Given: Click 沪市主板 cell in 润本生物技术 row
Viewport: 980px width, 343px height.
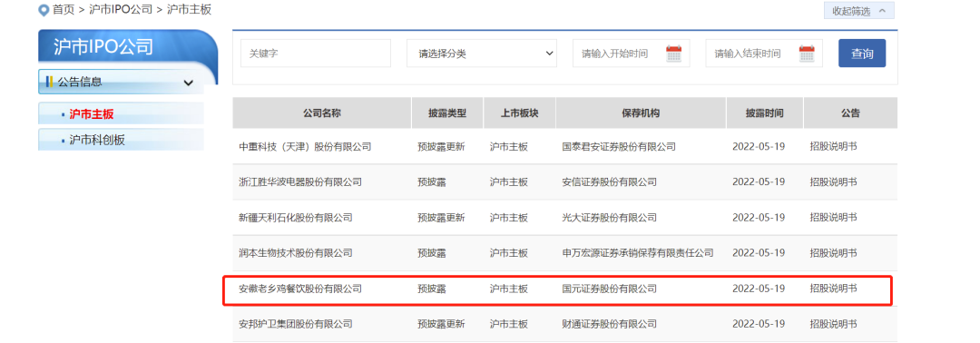Looking at the screenshot, I should pos(509,253).
